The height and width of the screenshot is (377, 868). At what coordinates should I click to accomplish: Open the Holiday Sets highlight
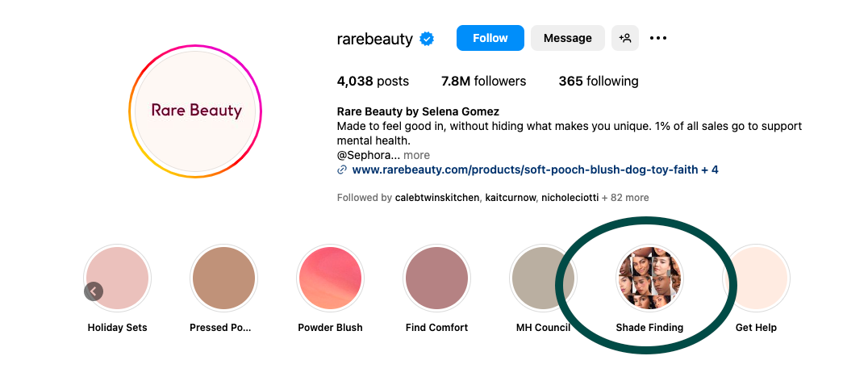tap(118, 279)
